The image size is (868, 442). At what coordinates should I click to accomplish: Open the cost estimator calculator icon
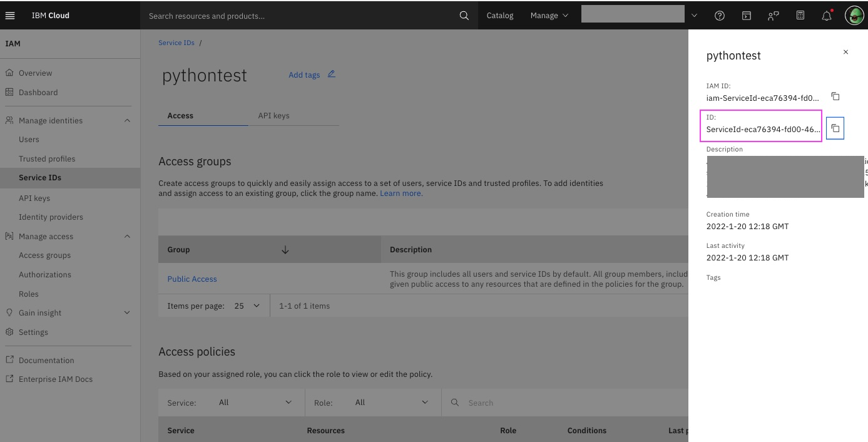(x=800, y=15)
